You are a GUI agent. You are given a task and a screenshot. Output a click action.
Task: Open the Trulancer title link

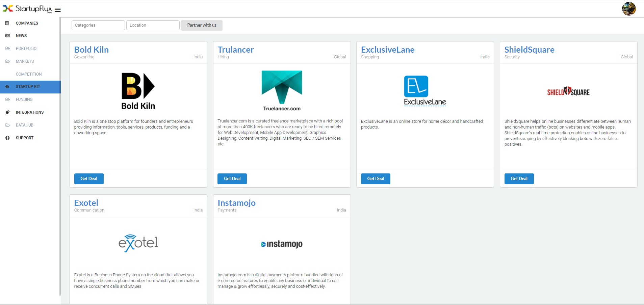(236, 50)
